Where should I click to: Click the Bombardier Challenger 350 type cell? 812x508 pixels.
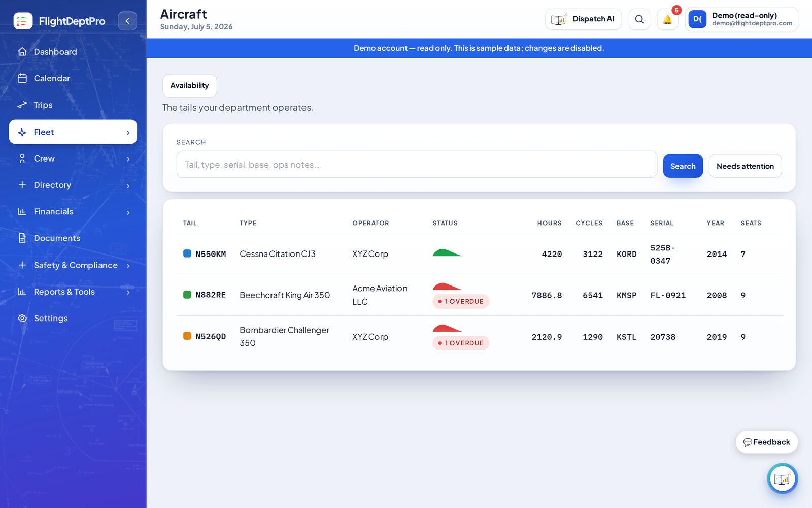[x=285, y=336]
